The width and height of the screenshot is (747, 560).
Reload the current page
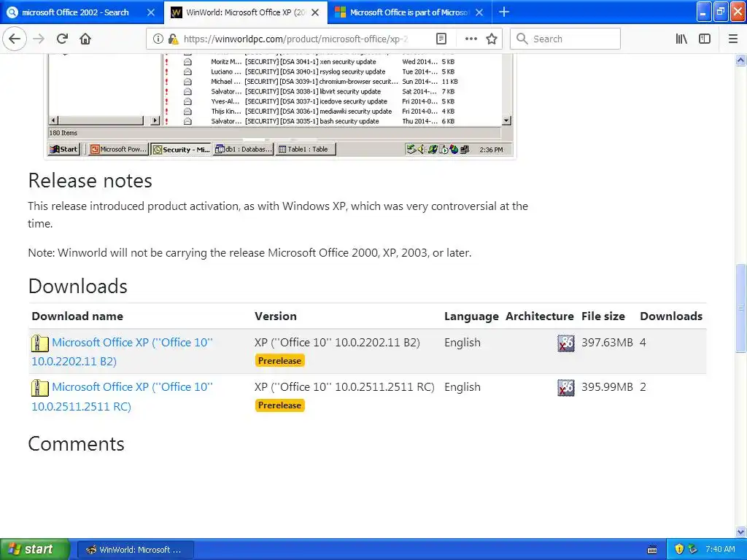62,39
